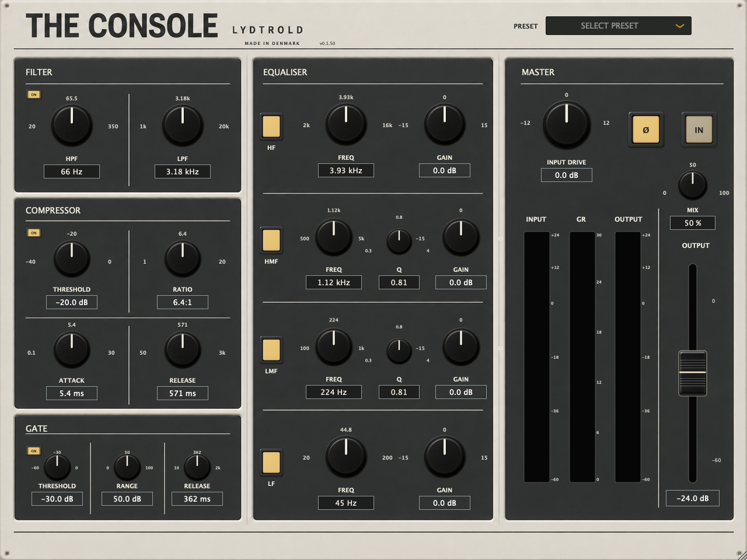747x560 pixels.
Task: Click the Input Drive knob
Action: coord(567,125)
